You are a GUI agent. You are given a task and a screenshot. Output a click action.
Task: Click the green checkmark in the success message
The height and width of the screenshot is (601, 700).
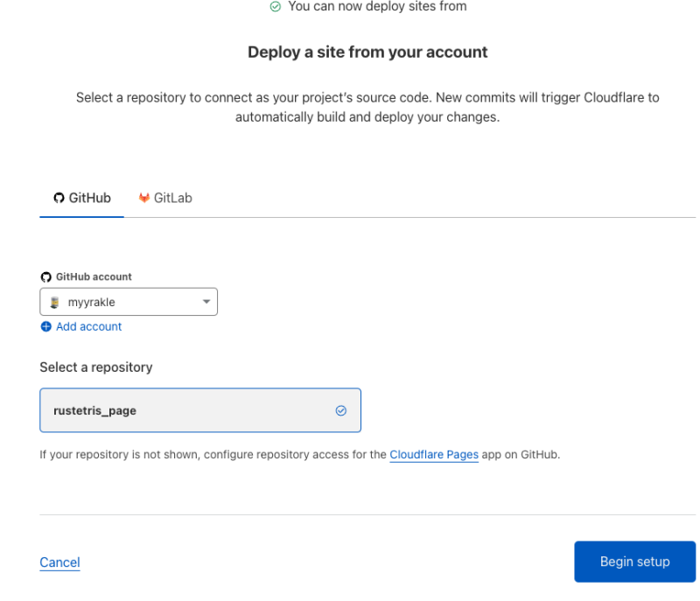[x=276, y=7]
